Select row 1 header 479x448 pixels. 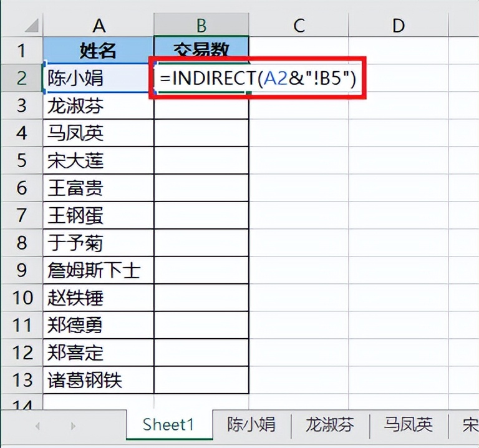click(21, 51)
